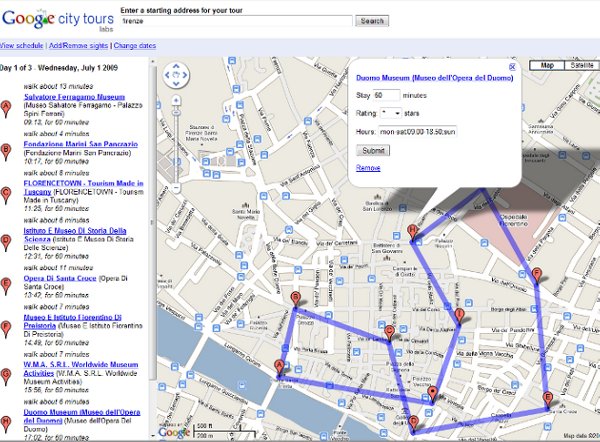Viewport: 600px width, 442px height.
Task: Click Remove link in info bubble
Action: pos(368,168)
